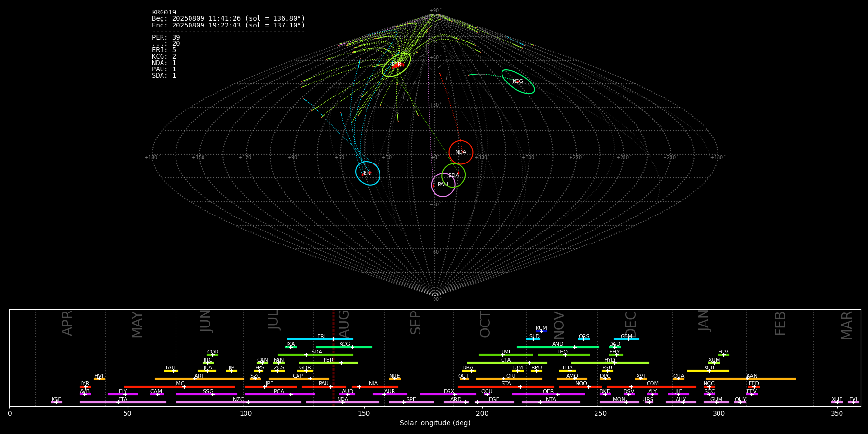This screenshot has width=868, height=434.
Task: Click the GEM shower bar in timeline
Action: [x=626, y=339]
